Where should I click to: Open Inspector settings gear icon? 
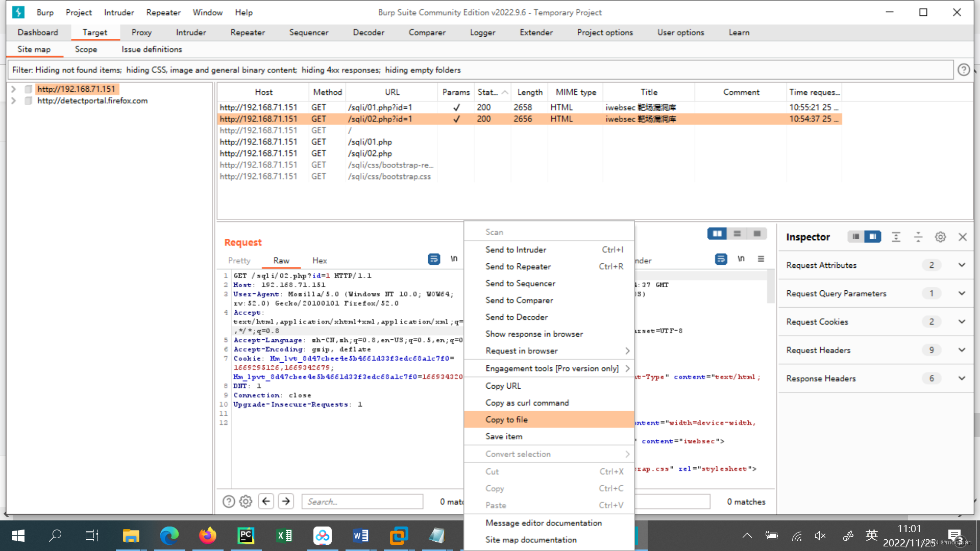(x=940, y=237)
